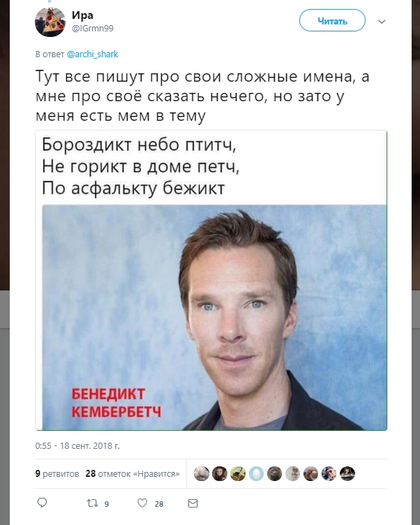Open first liker's avatar in row
Screen dimensions: 420x525
tap(202, 474)
